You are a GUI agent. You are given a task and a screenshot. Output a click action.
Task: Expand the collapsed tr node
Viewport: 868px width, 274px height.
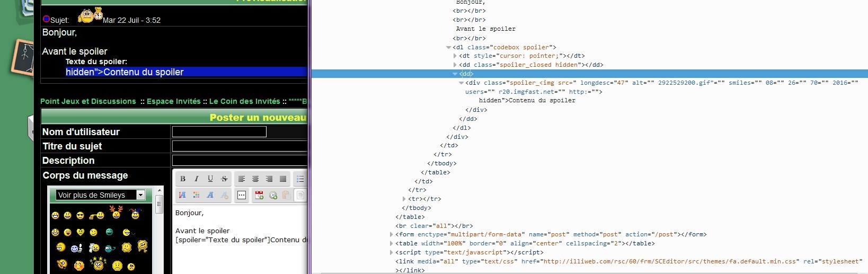[x=404, y=199]
